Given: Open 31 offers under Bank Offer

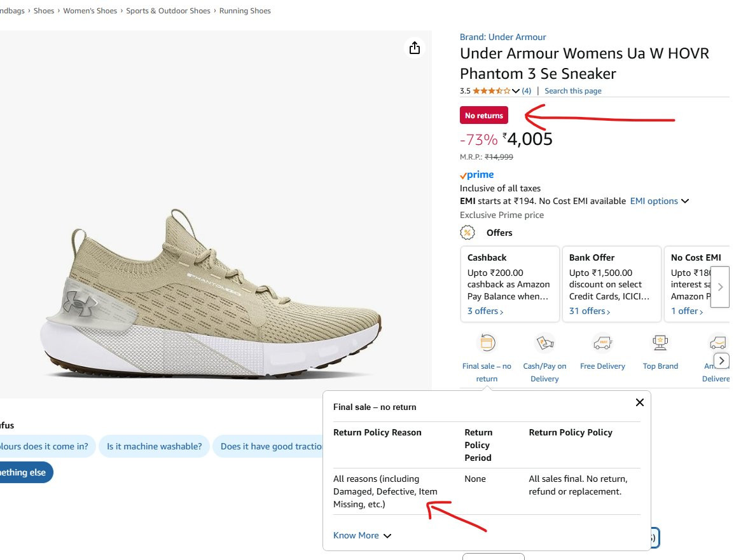Looking at the screenshot, I should coord(590,311).
